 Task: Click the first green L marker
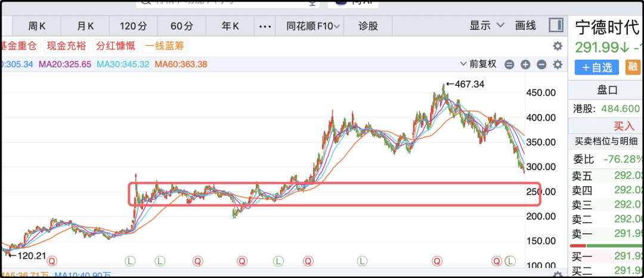[130, 260]
